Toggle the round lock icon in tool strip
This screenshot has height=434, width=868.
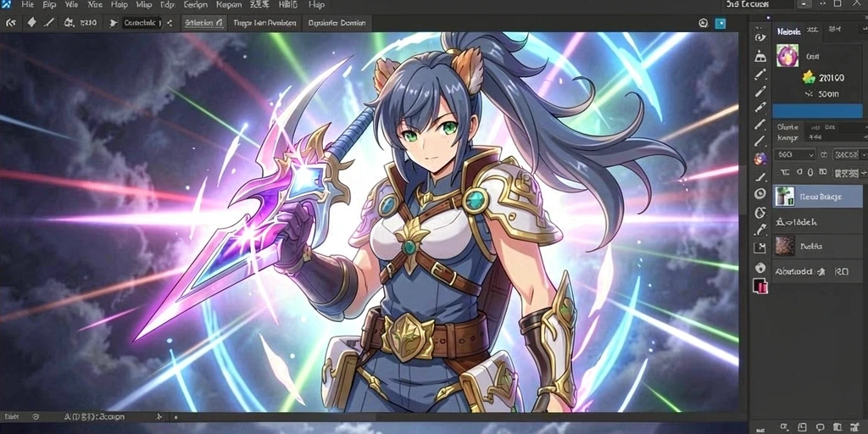(x=760, y=267)
